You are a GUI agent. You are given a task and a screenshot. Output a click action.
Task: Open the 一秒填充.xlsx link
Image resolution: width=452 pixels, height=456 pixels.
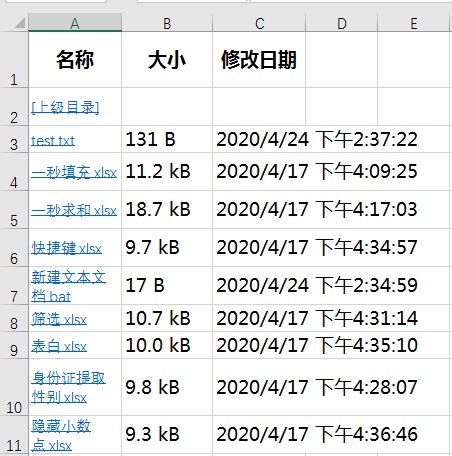(x=74, y=172)
